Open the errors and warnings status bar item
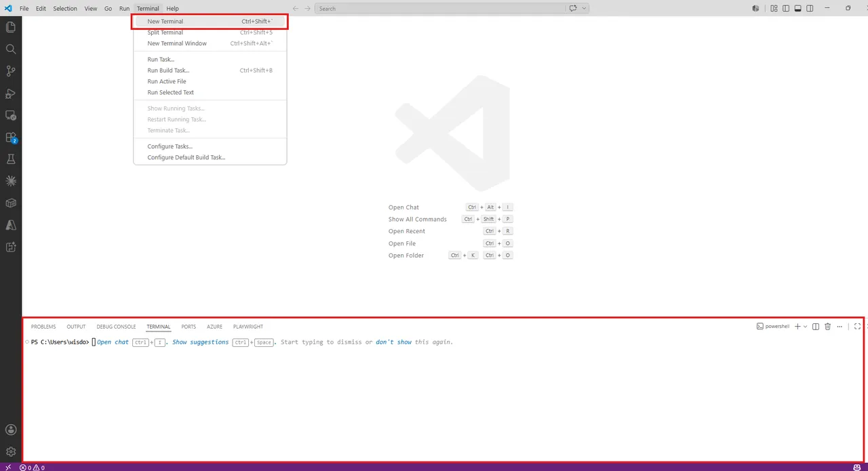The width and height of the screenshot is (868, 471). 32,467
